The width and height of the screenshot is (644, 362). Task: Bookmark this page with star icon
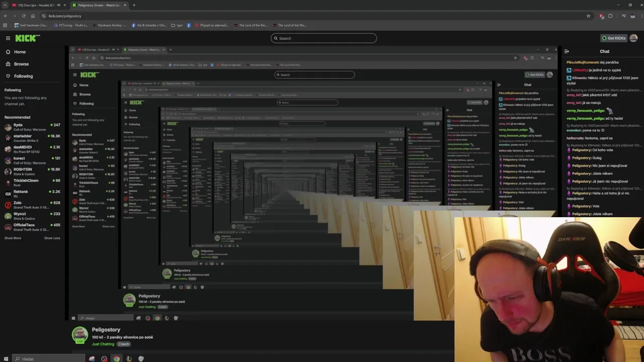[588, 16]
